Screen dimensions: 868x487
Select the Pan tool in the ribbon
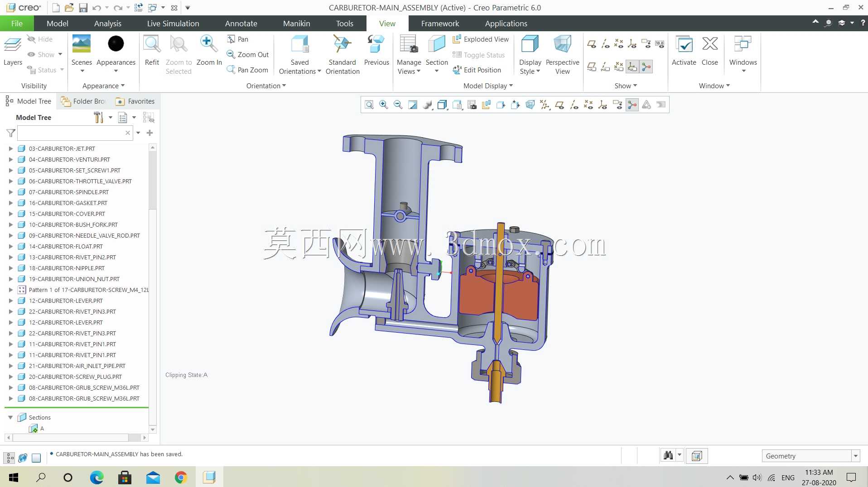point(238,39)
